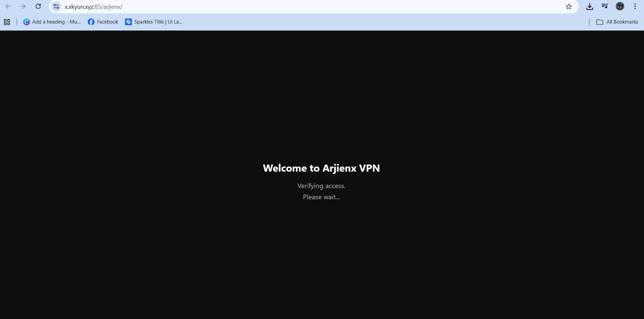Open the 'Add a heading - Mu...' bookmark

(x=52, y=22)
